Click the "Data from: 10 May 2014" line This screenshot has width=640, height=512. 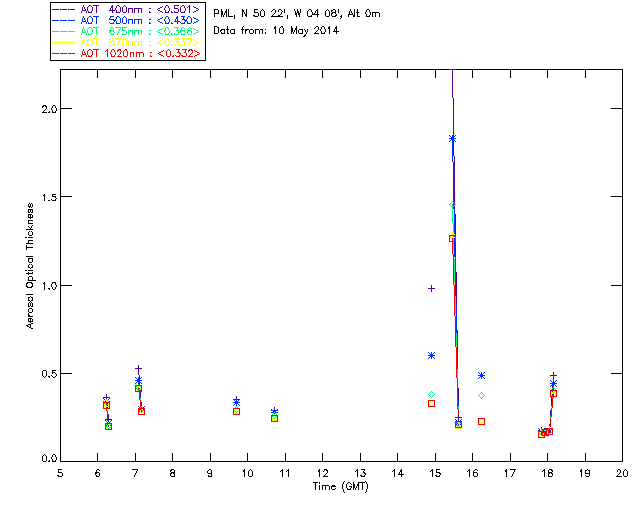click(x=276, y=31)
